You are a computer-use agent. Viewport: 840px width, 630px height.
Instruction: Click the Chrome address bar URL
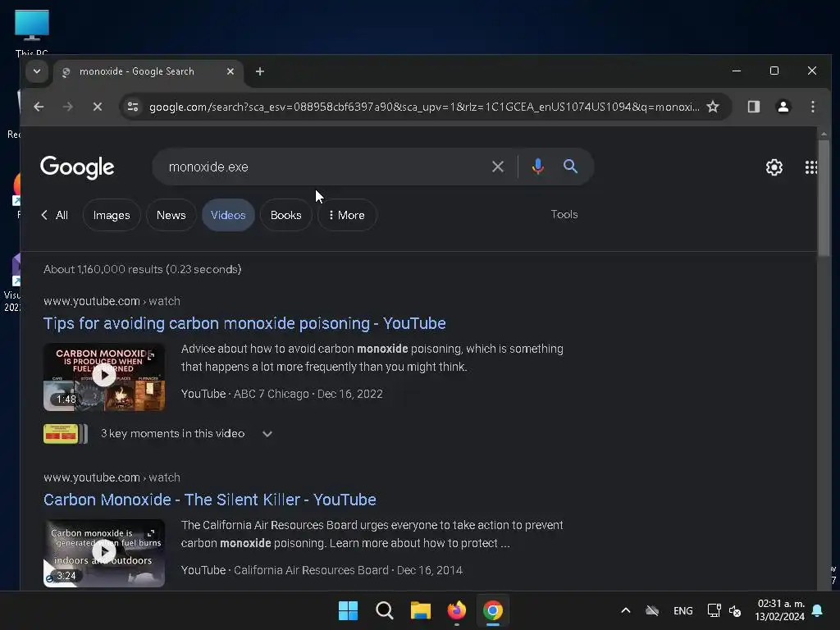(424, 107)
